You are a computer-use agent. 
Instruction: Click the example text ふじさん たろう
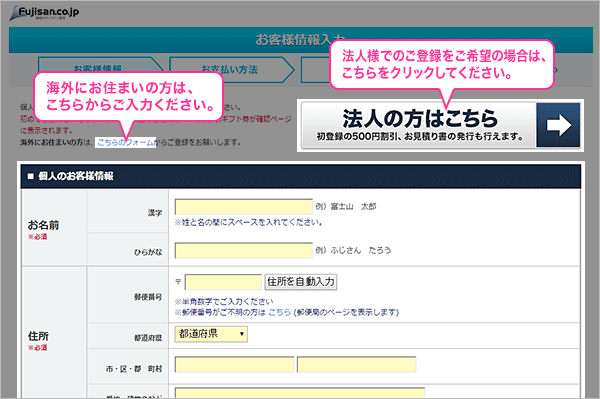[x=361, y=250]
